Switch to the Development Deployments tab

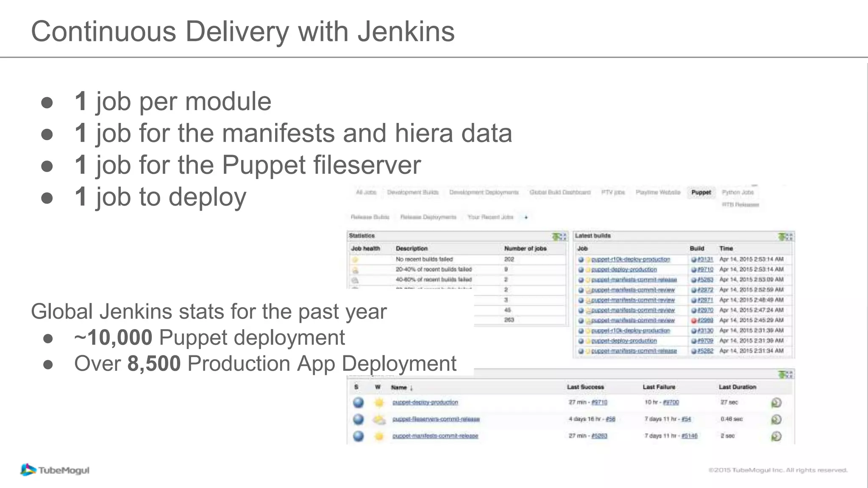click(484, 192)
